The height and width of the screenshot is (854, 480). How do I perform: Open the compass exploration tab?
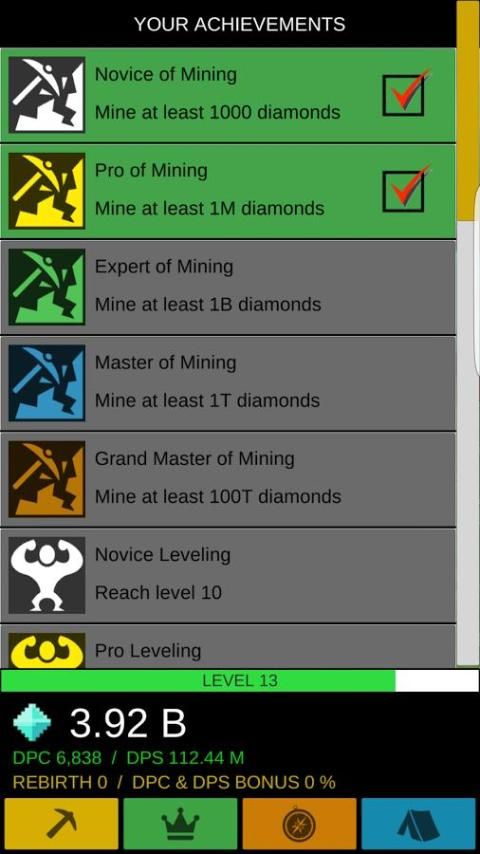[299, 824]
